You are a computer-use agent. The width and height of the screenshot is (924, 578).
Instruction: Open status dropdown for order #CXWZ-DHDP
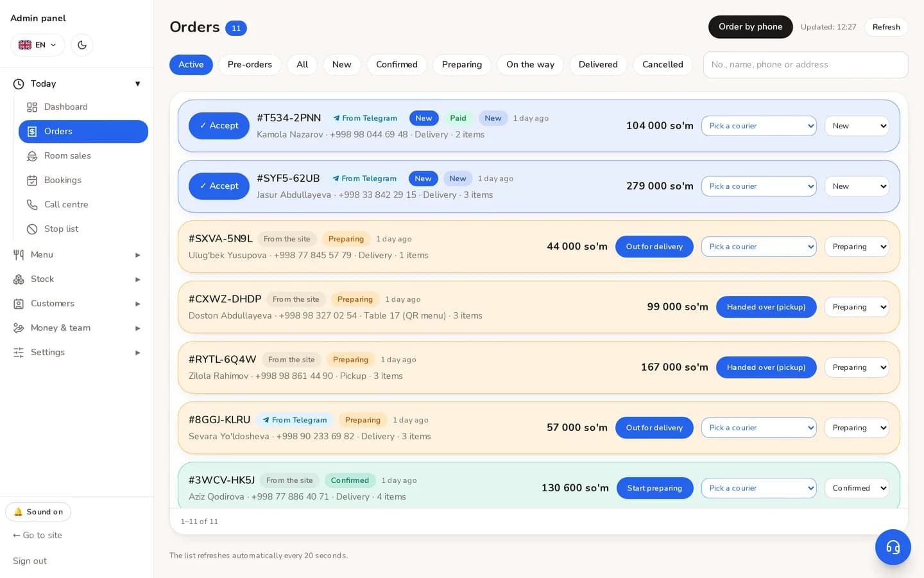tap(857, 307)
